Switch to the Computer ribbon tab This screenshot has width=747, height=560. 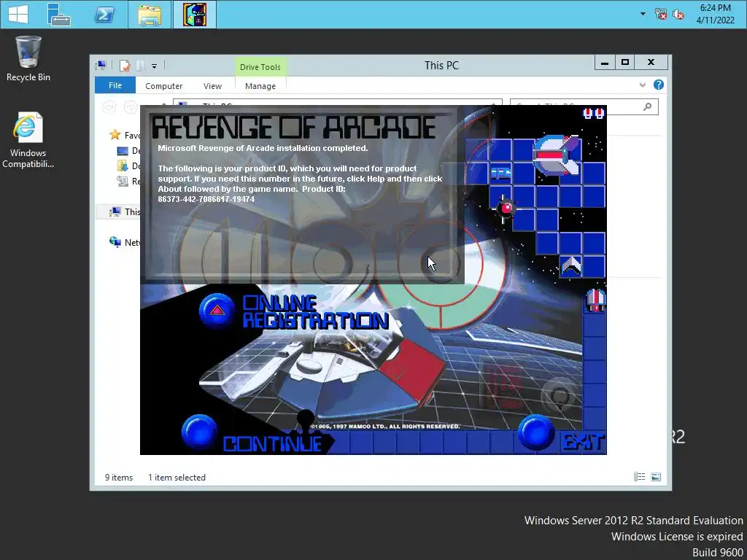164,86
